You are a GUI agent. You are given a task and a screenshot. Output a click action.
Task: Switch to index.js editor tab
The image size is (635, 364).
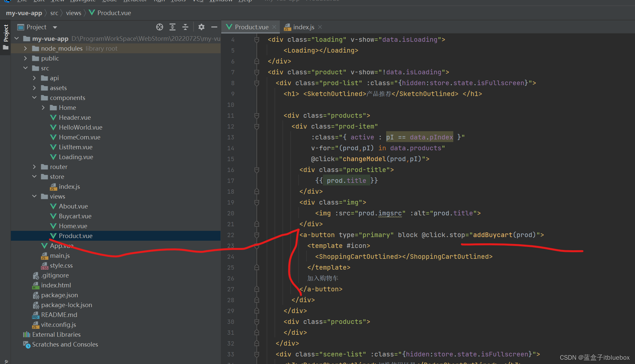[304, 27]
